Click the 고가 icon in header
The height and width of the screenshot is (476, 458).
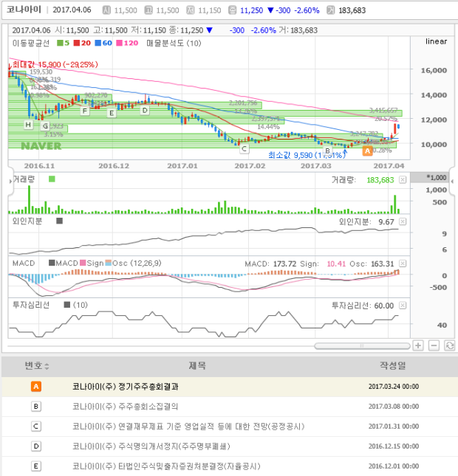[x=148, y=10]
